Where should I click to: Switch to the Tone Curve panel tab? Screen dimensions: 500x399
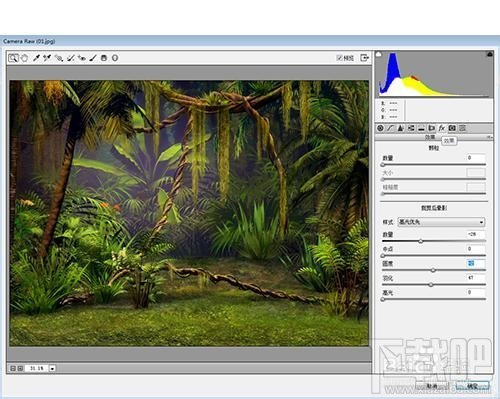(390, 128)
